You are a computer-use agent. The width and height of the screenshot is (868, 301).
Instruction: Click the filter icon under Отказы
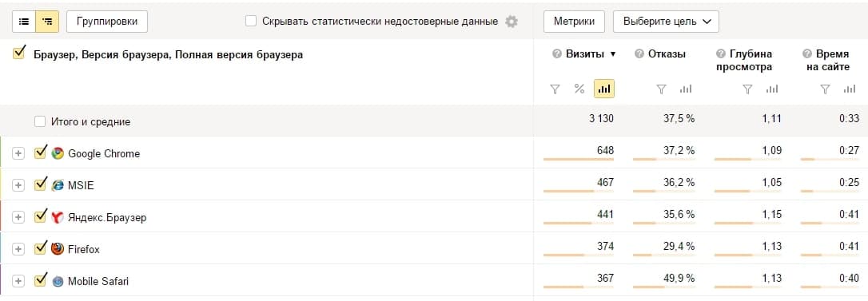[x=661, y=89]
